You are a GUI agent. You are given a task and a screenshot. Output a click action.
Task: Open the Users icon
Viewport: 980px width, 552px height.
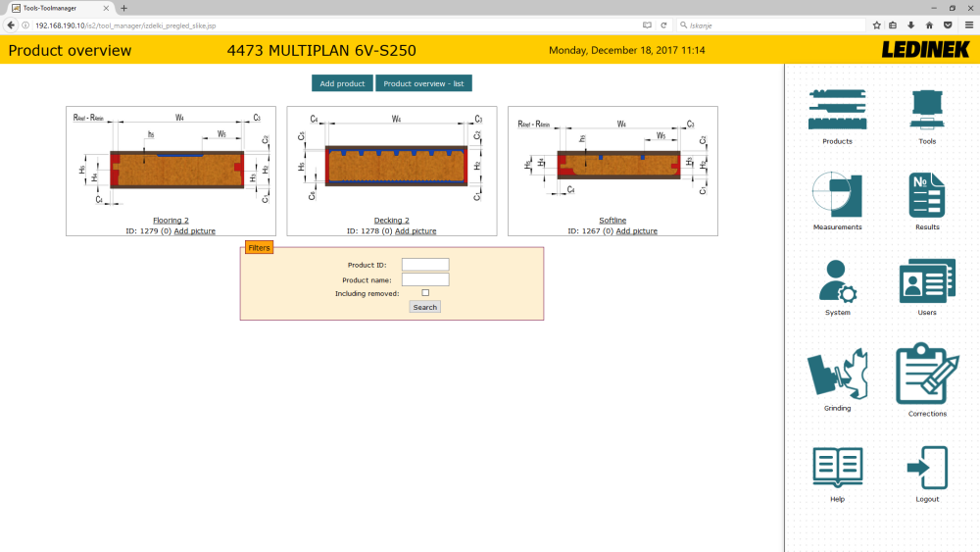pyautogui.click(x=927, y=280)
